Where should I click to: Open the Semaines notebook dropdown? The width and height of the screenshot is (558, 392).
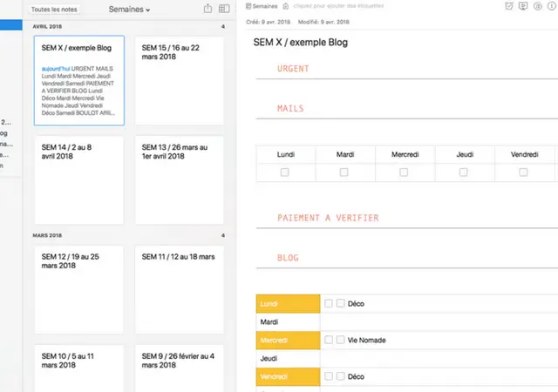pos(130,9)
